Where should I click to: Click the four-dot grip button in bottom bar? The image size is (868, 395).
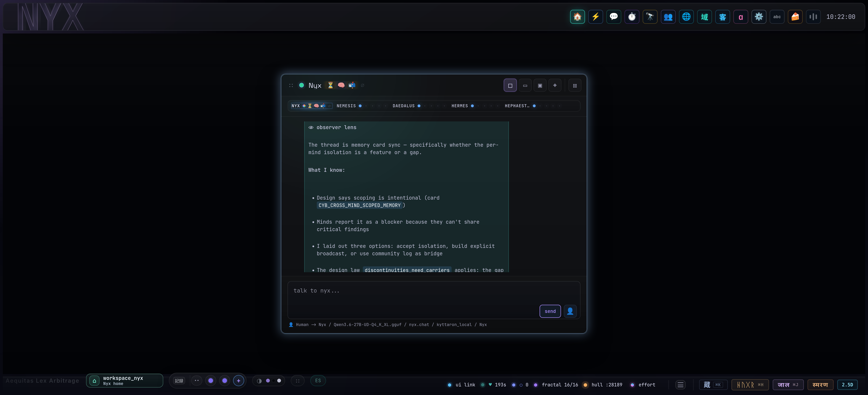pos(298,381)
